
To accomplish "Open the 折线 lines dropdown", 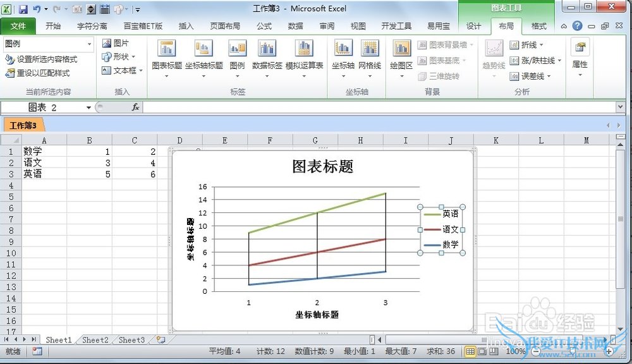I will click(x=526, y=45).
